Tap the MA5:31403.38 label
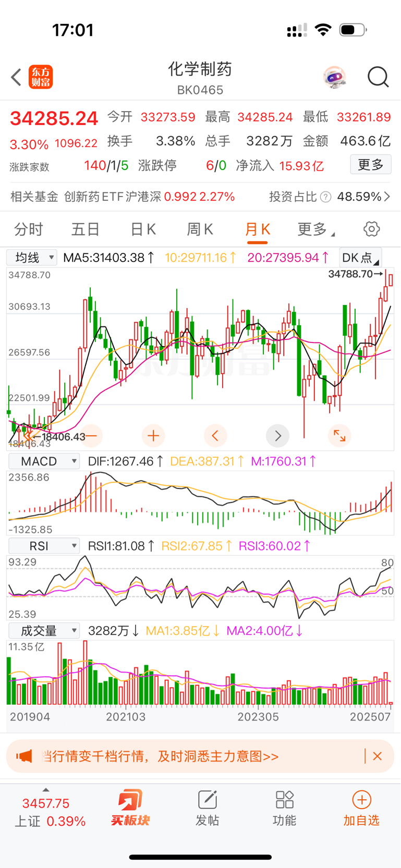Screen dimensions: 401x868 [x=108, y=257]
